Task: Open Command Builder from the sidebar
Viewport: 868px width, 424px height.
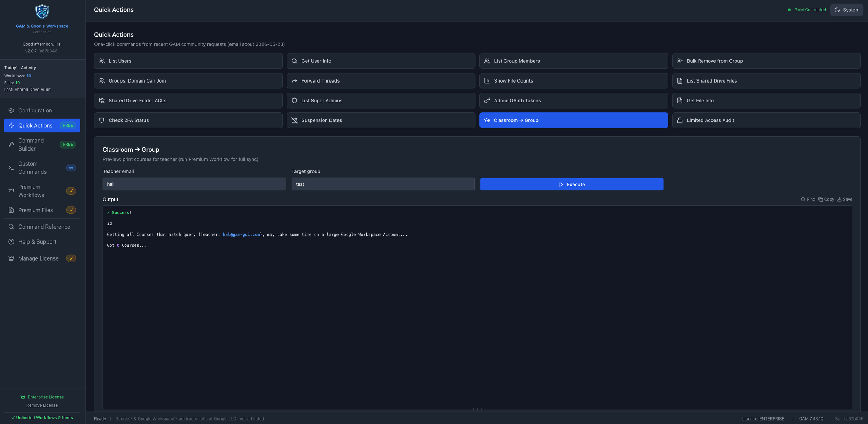Action: (42, 144)
